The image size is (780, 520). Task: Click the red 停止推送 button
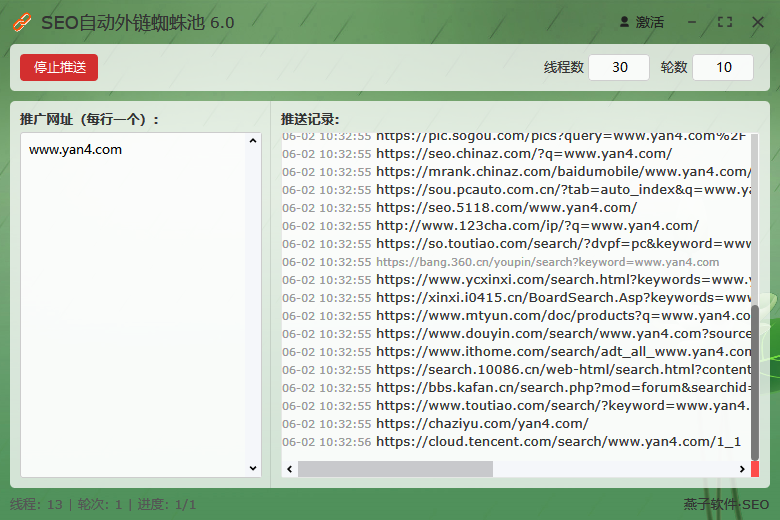(59, 67)
